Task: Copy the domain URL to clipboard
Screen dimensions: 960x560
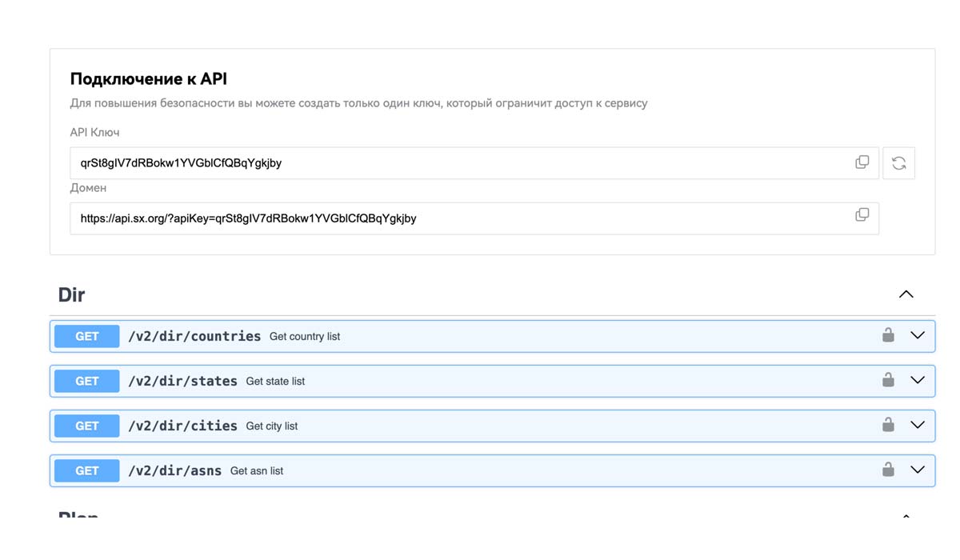Action: click(862, 215)
